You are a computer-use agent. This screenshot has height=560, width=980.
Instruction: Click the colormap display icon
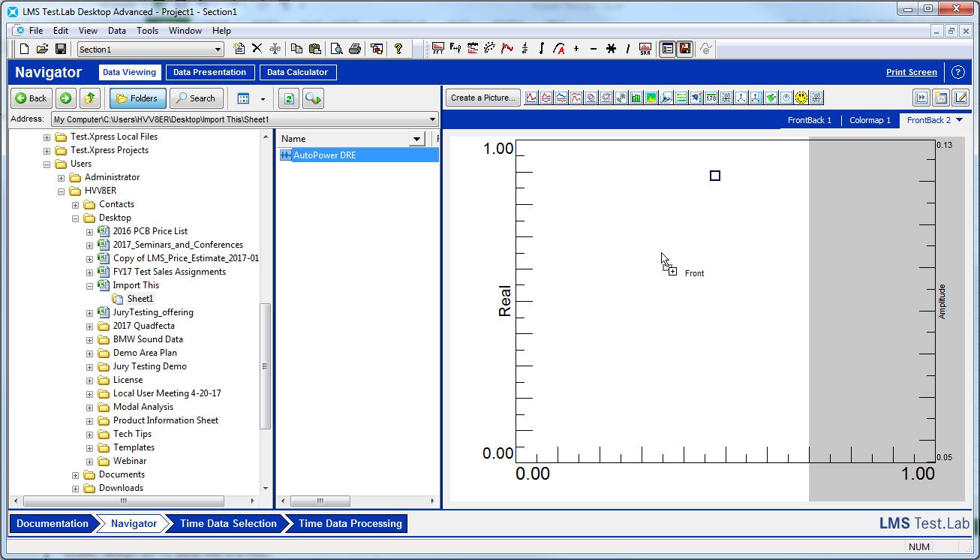(651, 98)
